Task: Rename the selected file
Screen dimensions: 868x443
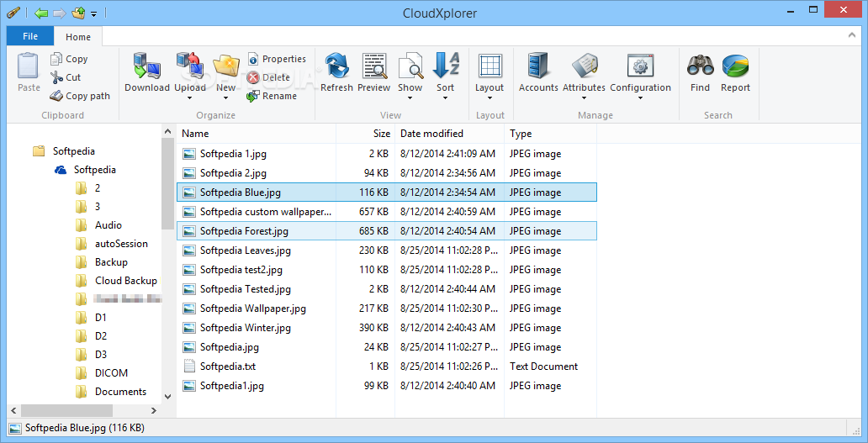Action: [272, 96]
